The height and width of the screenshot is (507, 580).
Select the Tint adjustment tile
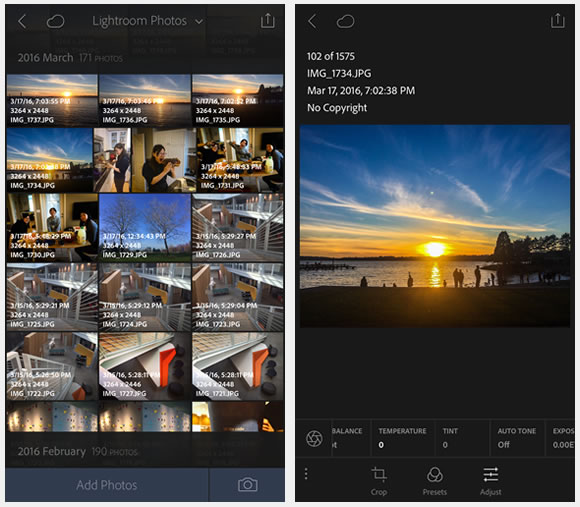point(463,438)
